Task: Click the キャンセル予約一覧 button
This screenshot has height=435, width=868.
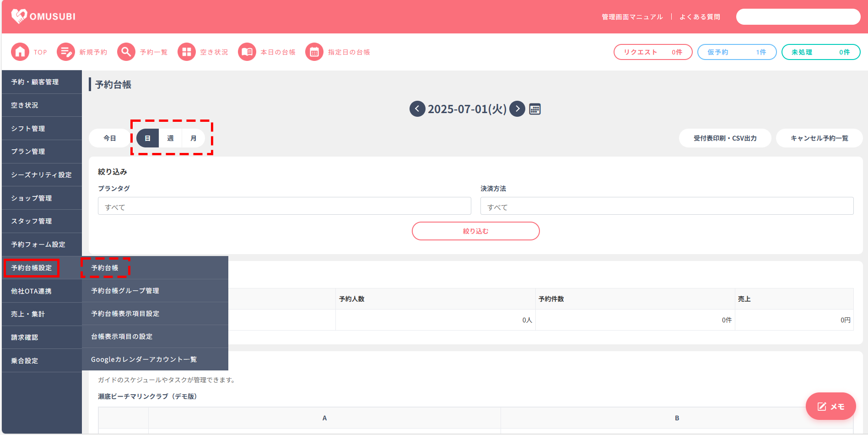Action: coord(819,138)
